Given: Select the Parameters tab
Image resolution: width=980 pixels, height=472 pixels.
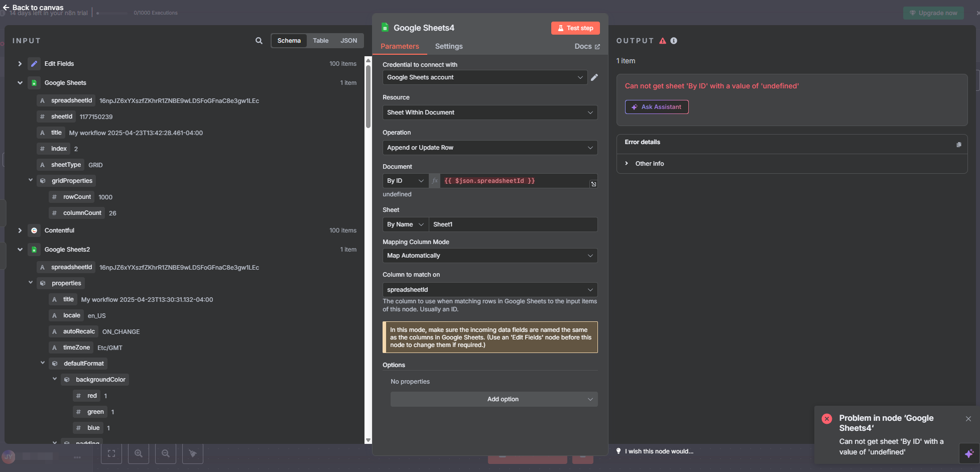Looking at the screenshot, I should 400,46.
